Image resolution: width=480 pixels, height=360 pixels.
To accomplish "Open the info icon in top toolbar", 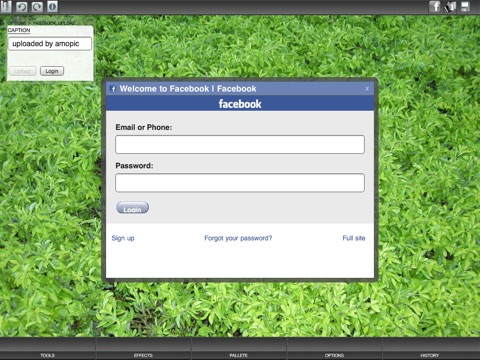I will (x=52, y=7).
